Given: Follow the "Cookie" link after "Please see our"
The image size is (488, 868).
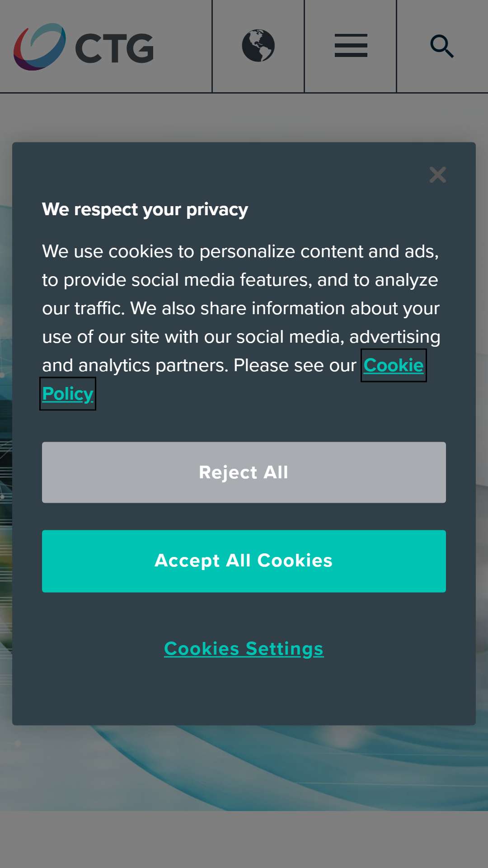Looking at the screenshot, I should [394, 365].
